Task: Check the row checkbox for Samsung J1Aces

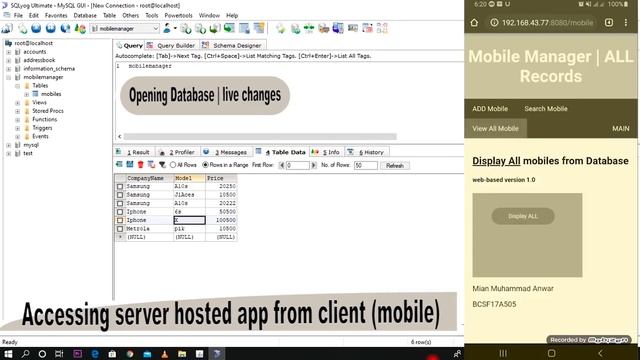Action: click(120, 195)
